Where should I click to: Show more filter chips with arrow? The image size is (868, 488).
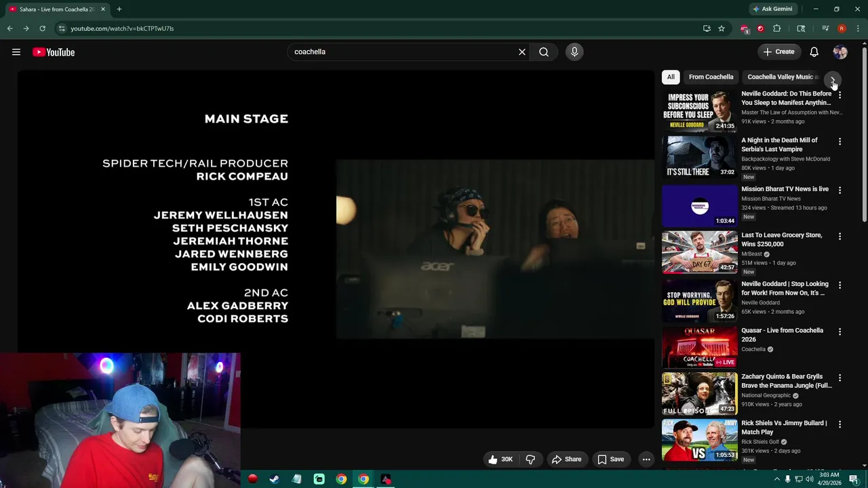(833, 79)
